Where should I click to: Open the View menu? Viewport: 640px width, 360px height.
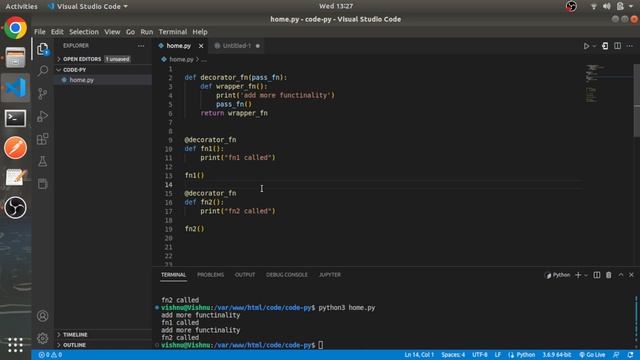pos(112,32)
